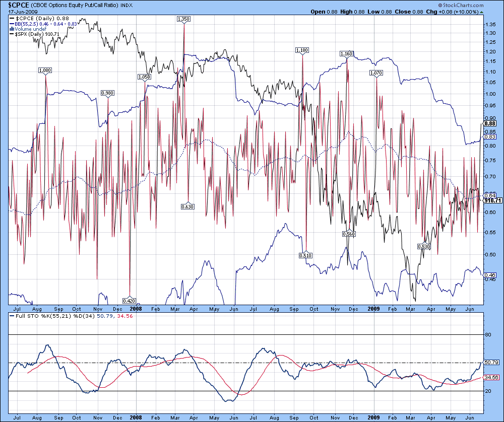
Task: Click the 34.56 stochastic value tag on axis
Action: tap(491, 377)
